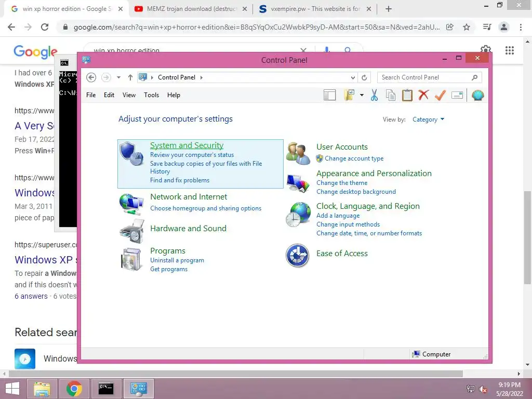
Task: Click the Chrome horizontal scrollbar thumb
Action: 236,374
